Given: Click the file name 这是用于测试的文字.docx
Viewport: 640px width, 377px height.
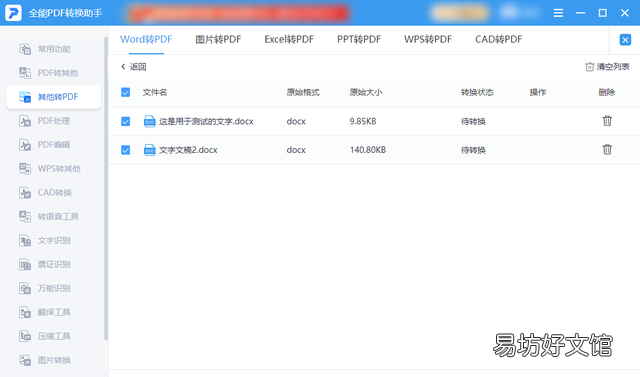Looking at the screenshot, I should pyautogui.click(x=207, y=122).
